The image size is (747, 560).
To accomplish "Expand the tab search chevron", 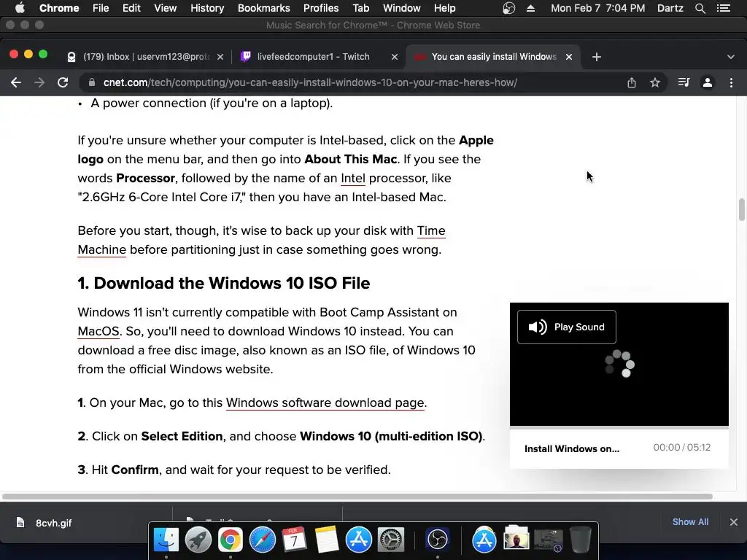I will coord(731,57).
